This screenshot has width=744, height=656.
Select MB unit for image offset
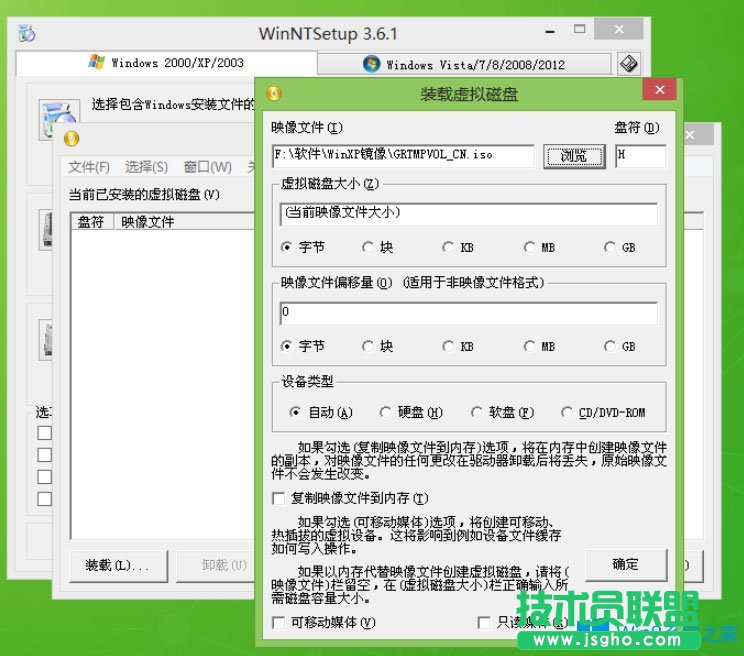coord(539,346)
